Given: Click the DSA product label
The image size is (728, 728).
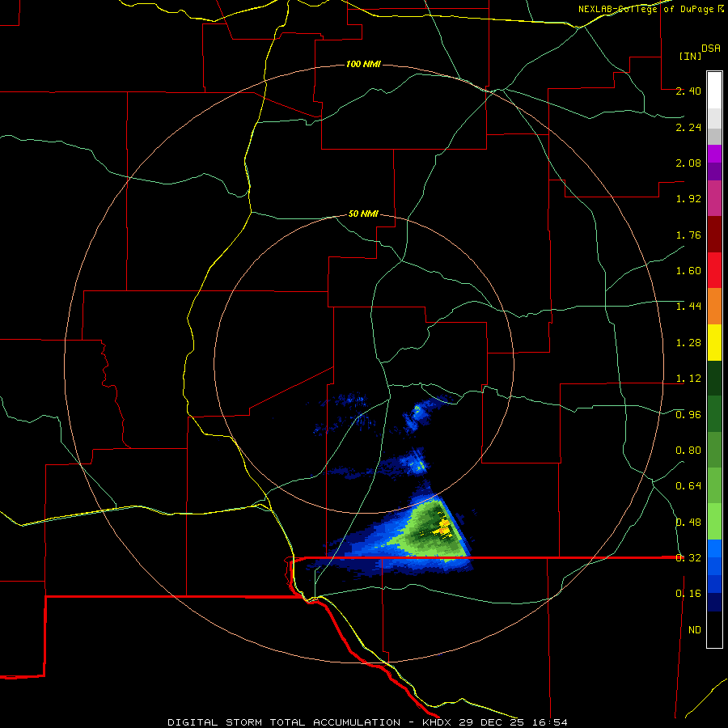Looking at the screenshot, I should (711, 48).
